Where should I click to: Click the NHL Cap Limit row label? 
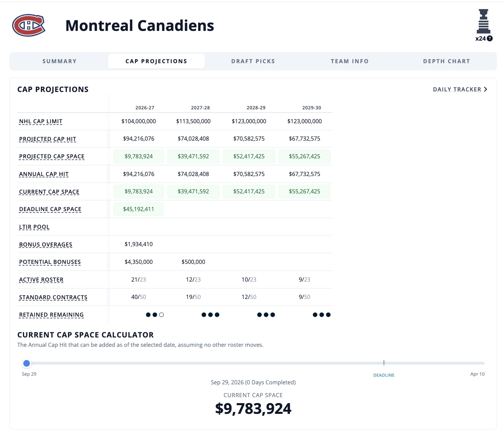41,122
